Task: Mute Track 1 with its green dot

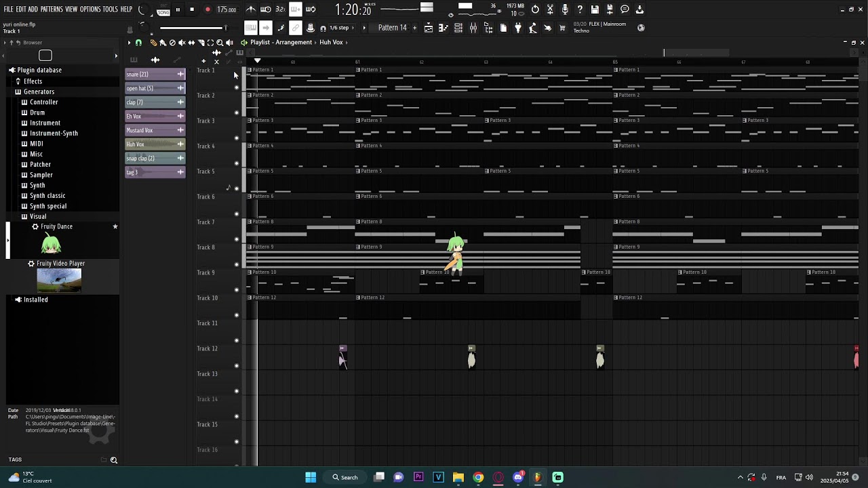Action: click(237, 87)
